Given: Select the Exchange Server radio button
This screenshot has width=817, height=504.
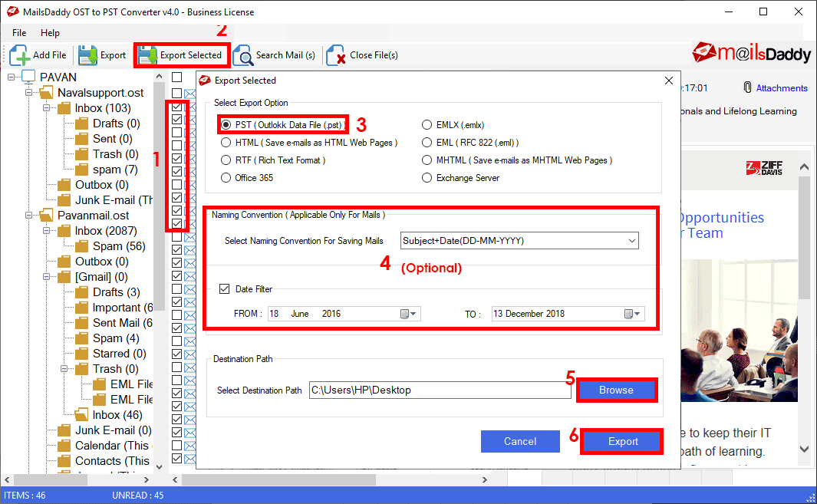Looking at the screenshot, I should click(427, 178).
